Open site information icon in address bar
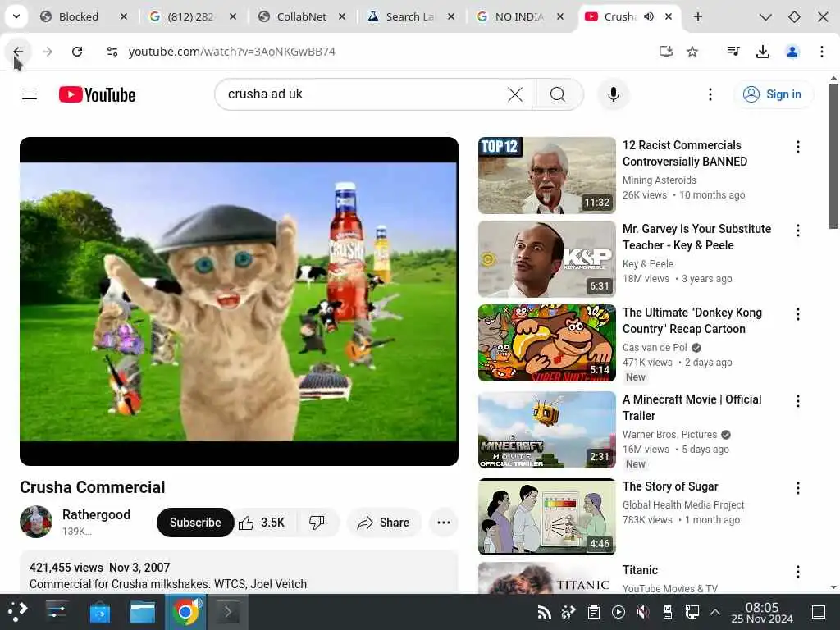This screenshot has height=630, width=840. (112, 52)
